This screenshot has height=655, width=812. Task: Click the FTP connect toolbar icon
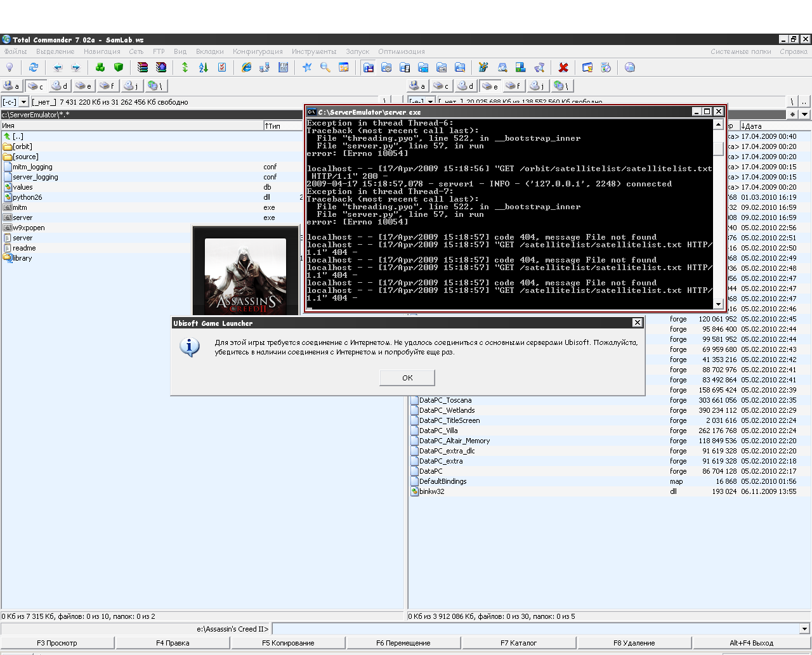coord(284,67)
